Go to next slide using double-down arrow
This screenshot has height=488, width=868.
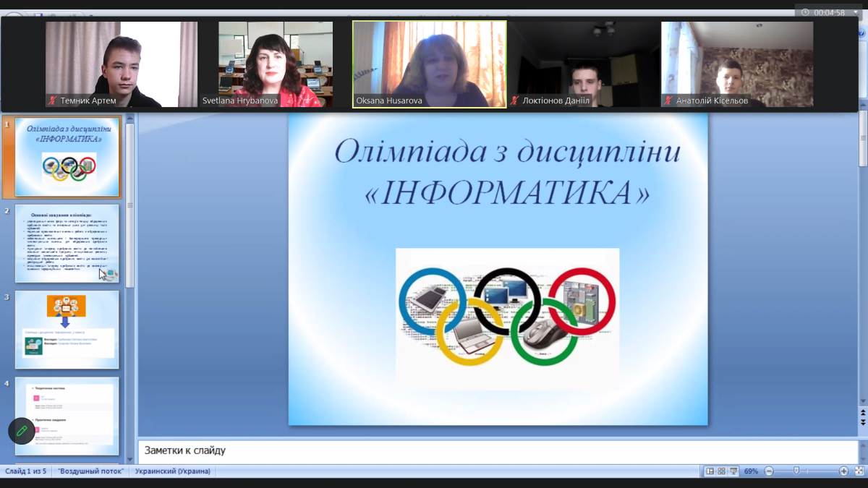pos(862,421)
